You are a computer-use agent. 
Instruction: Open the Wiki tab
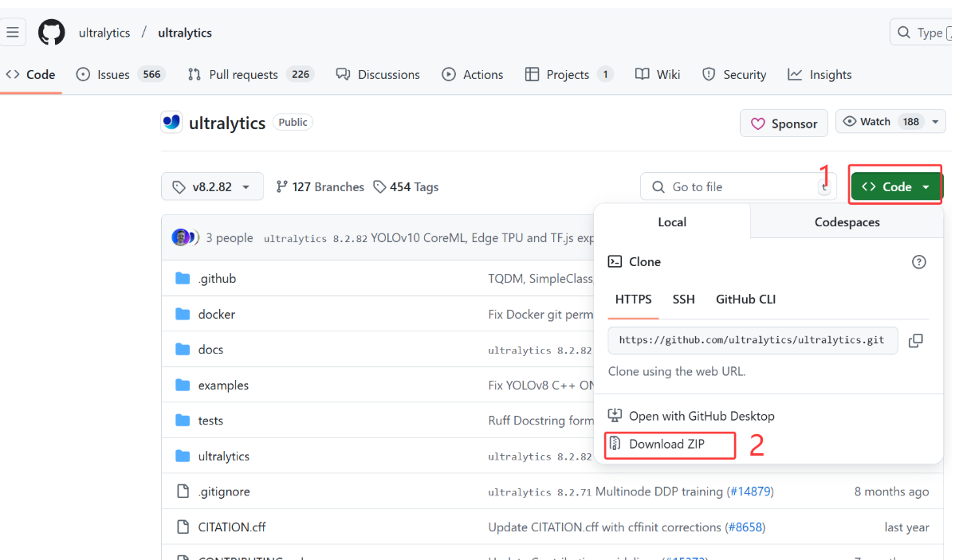point(657,74)
